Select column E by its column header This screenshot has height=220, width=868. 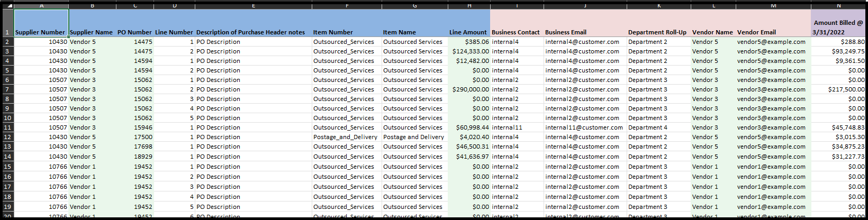pos(254,6)
